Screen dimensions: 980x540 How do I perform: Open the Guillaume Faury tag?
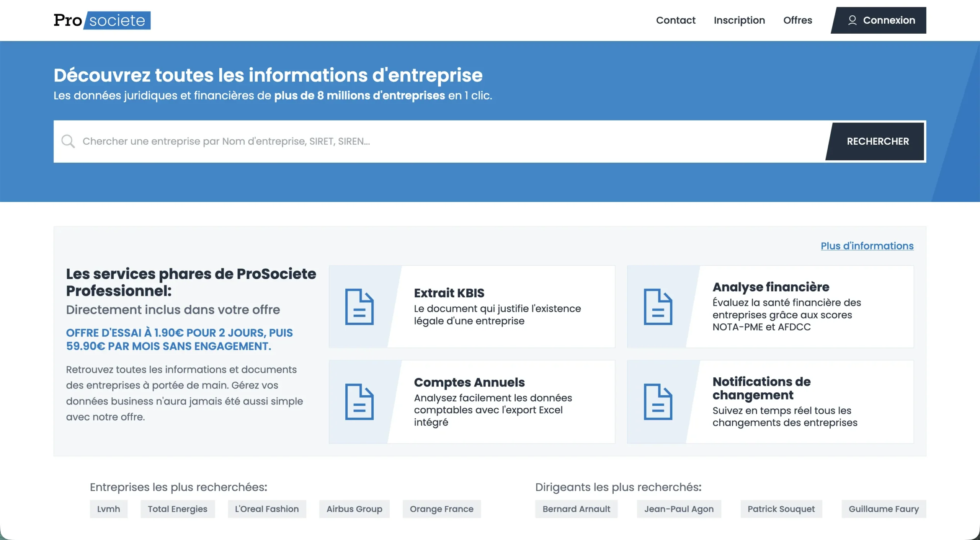tap(884, 509)
